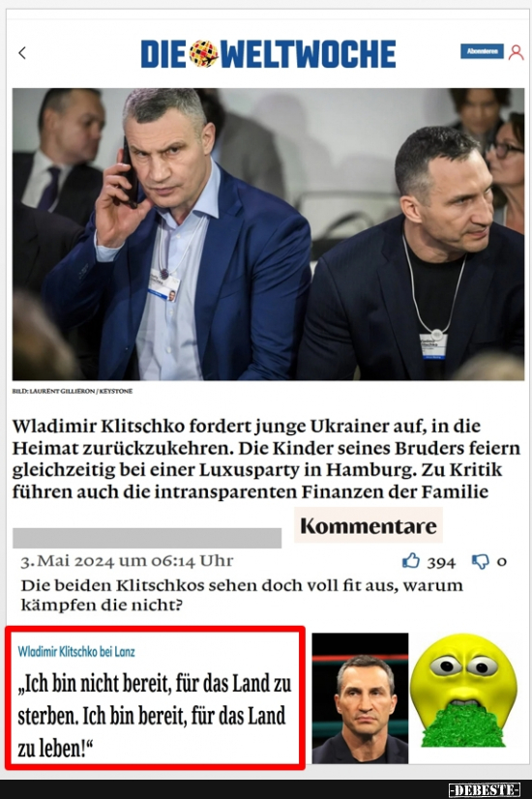Select Klitschko portrait thumbnail beside emoji

(x=360, y=698)
